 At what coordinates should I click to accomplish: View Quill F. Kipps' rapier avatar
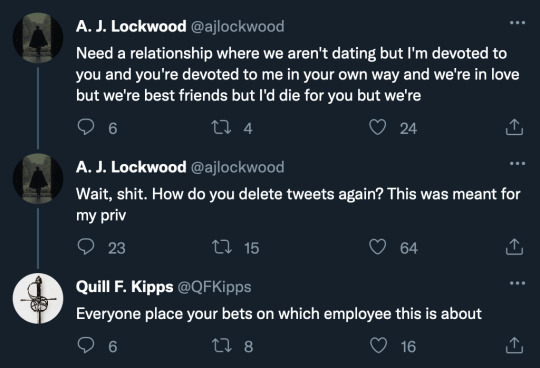pos(38,298)
